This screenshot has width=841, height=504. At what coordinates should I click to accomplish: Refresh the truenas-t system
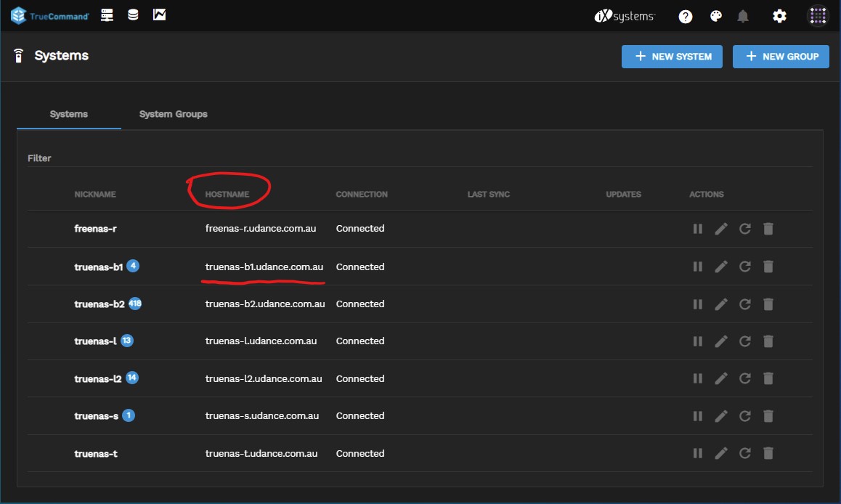[x=745, y=454]
